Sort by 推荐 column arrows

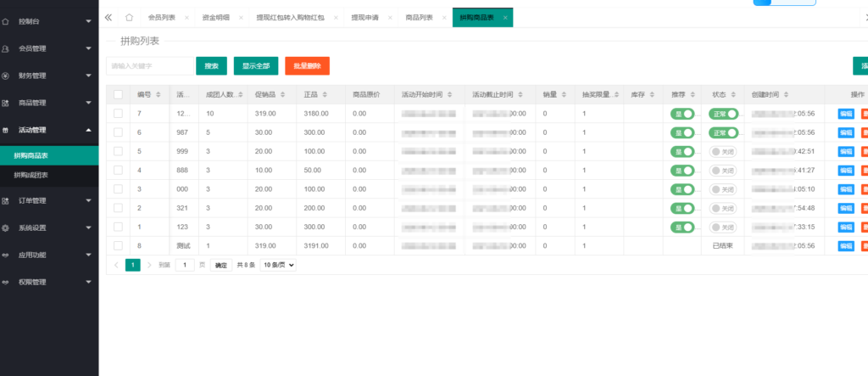point(693,95)
